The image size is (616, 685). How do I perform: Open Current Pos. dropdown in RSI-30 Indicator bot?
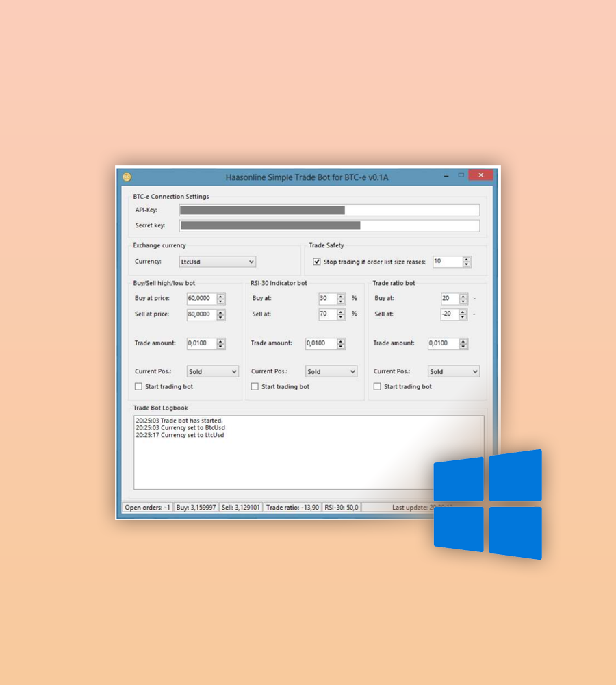(x=331, y=371)
